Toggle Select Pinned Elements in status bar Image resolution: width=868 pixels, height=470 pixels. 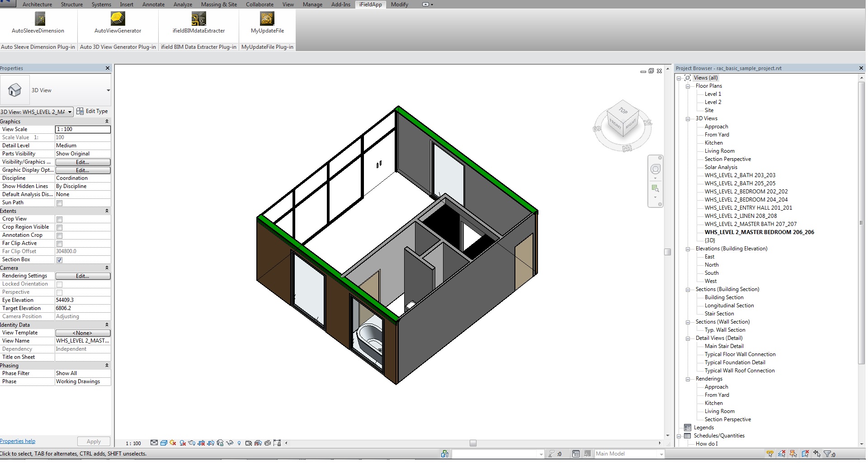[x=793, y=454]
